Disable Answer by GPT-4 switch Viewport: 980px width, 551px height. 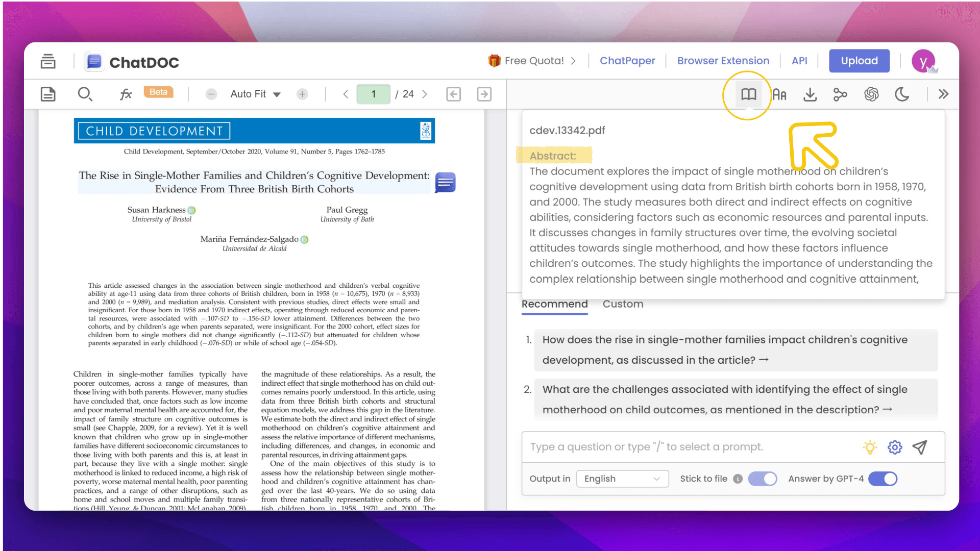coord(883,479)
